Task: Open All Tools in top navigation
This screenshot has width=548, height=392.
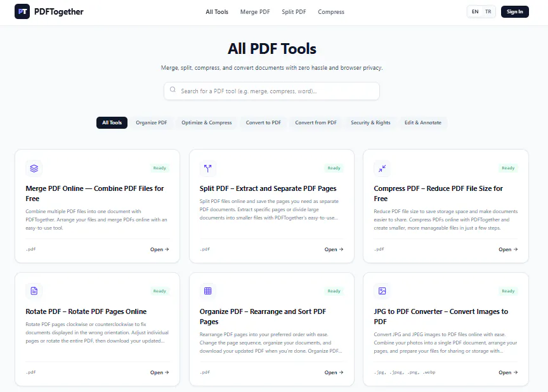Action: point(217,12)
